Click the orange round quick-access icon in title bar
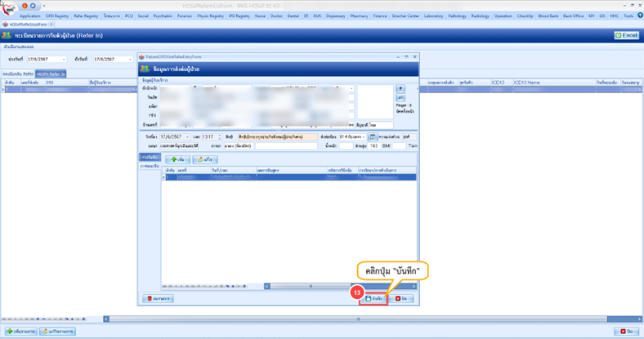Viewport: 644px width, 339px height. [25, 6]
